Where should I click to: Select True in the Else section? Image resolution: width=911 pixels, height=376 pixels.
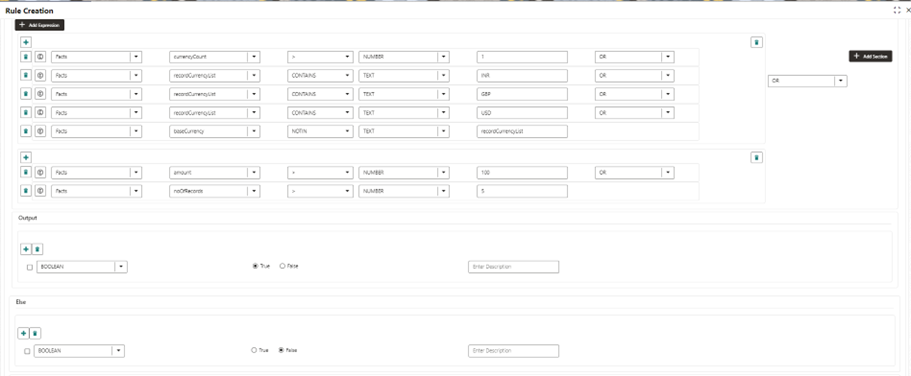tap(254, 350)
